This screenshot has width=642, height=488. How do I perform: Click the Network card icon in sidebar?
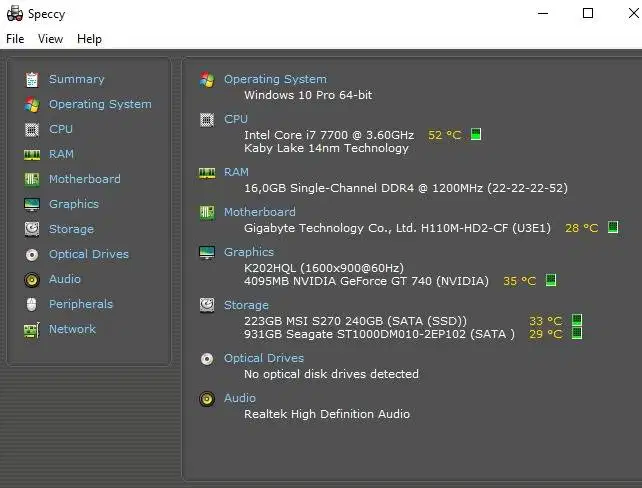pos(32,330)
